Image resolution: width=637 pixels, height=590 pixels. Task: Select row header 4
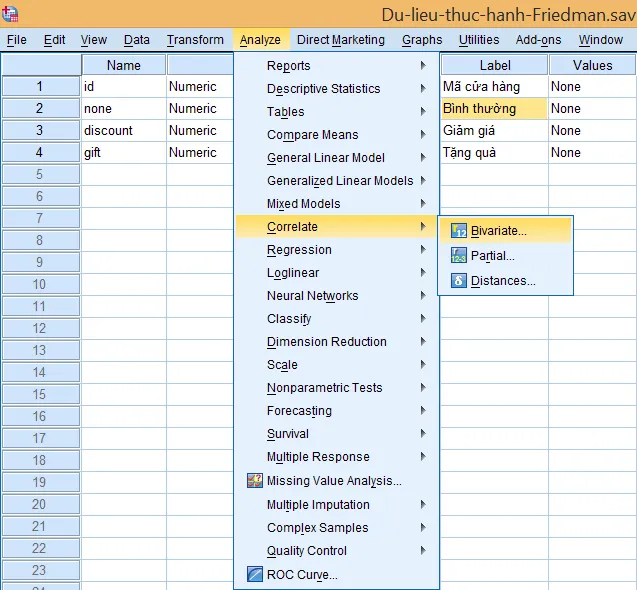[41, 152]
